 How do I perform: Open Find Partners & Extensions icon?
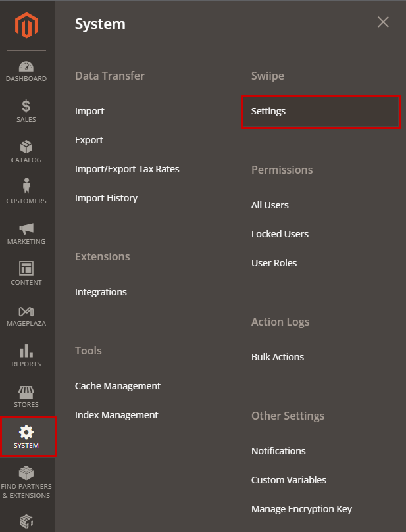(x=26, y=473)
